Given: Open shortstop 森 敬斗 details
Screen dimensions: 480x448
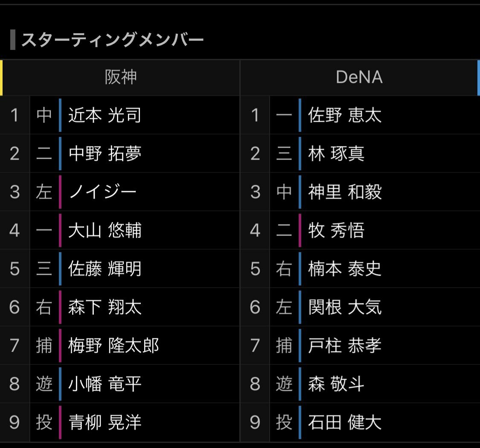Looking at the screenshot, I should (336, 384).
